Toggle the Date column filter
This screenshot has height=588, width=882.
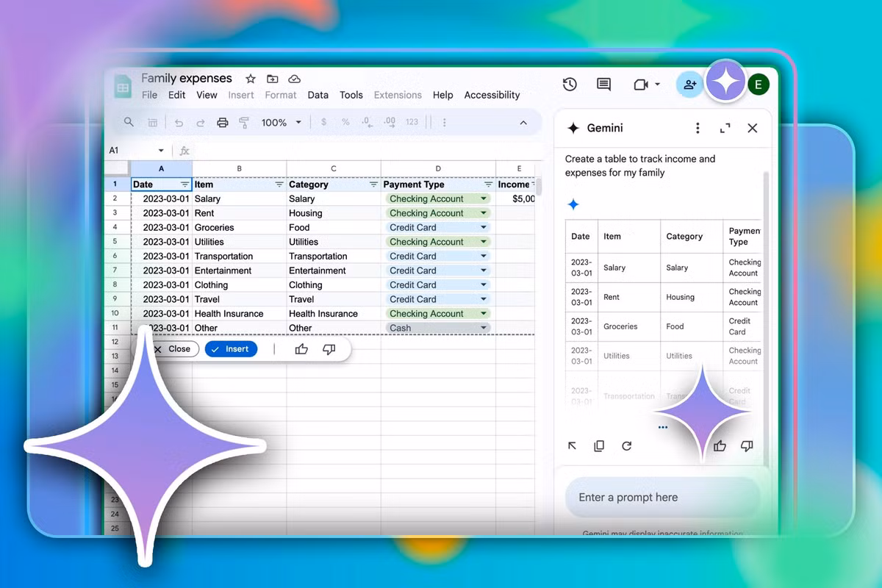point(184,184)
